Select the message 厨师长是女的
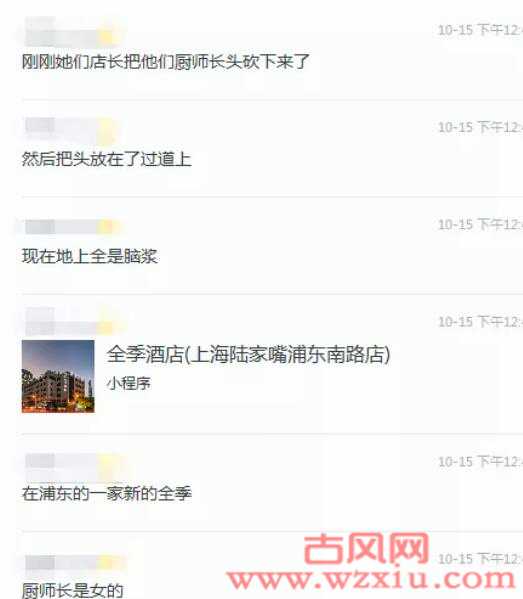Image resolution: width=523 pixels, height=599 pixels. [x=73, y=590]
